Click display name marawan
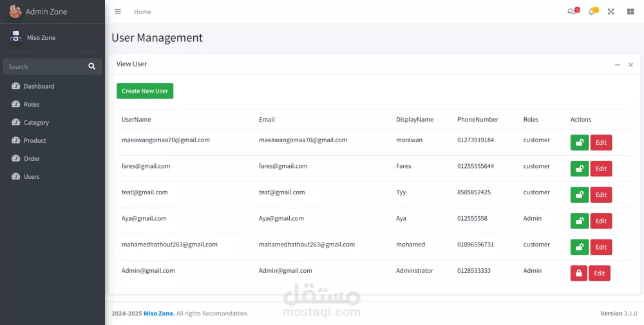Screen dimensions: 644x325 pos(410,140)
